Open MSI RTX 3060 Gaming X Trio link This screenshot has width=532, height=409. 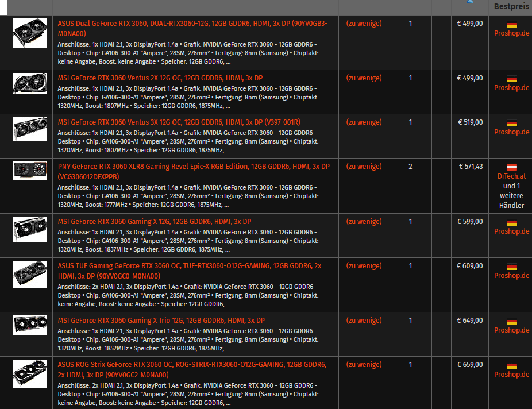pyautogui.click(x=161, y=321)
